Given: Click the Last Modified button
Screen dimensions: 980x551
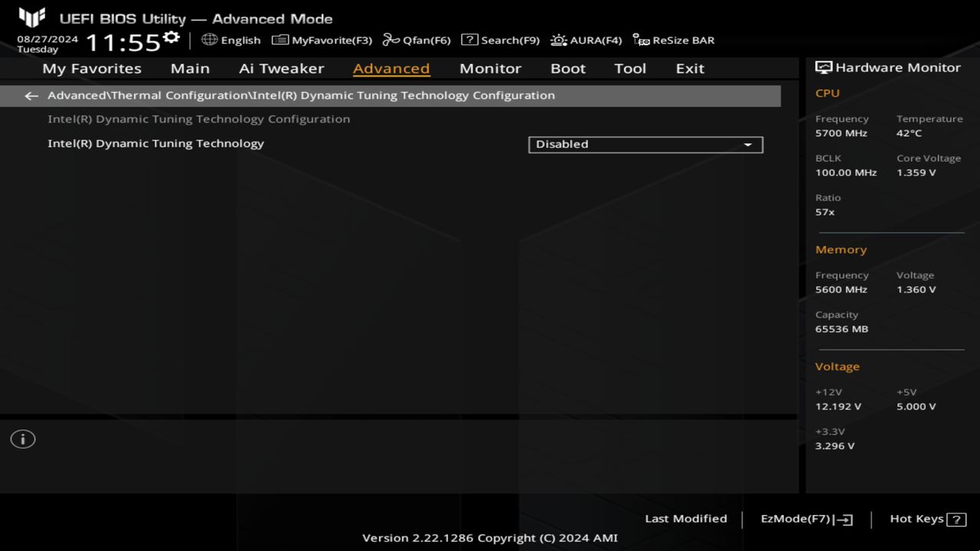Looking at the screenshot, I should pyautogui.click(x=686, y=519).
